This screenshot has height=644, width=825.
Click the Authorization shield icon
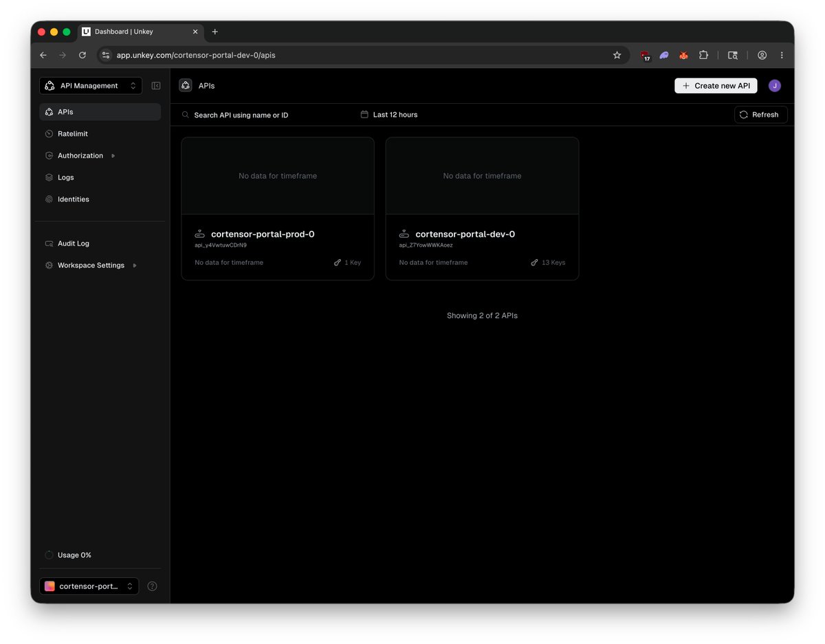click(x=49, y=156)
